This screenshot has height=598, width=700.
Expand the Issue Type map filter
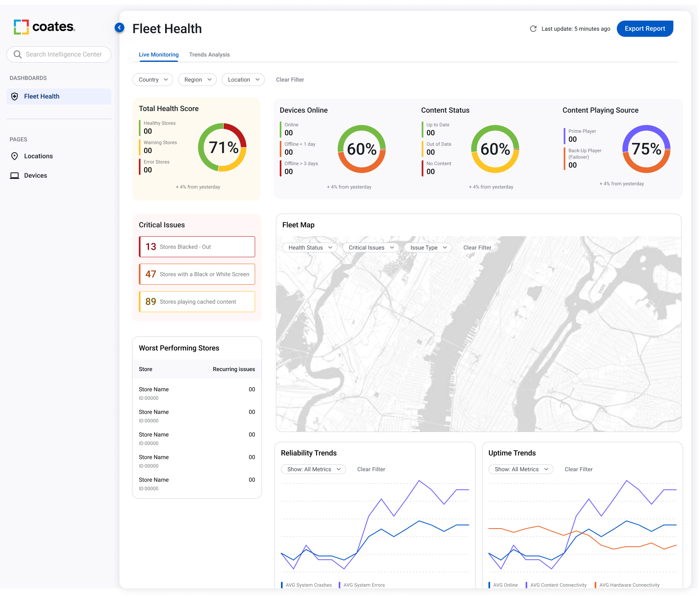tap(428, 248)
